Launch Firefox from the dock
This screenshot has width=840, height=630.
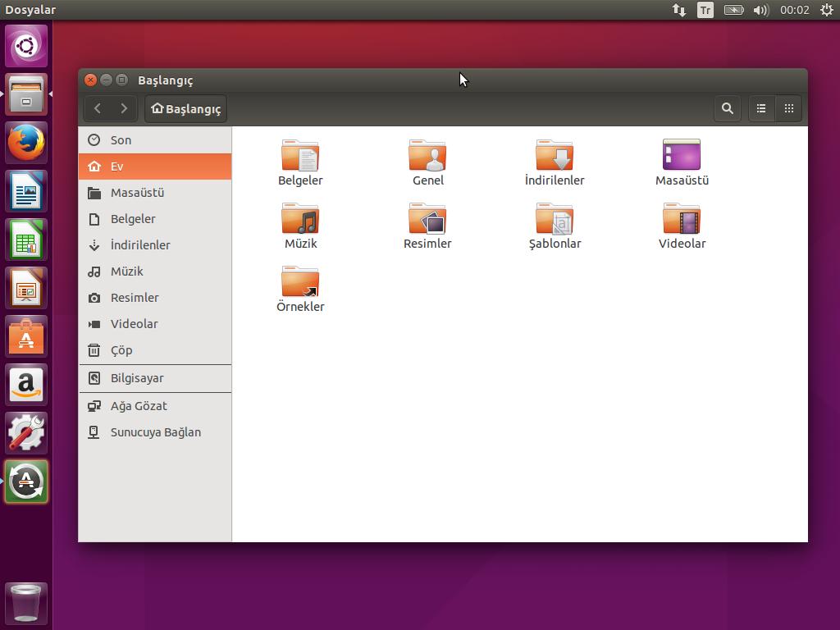click(26, 142)
